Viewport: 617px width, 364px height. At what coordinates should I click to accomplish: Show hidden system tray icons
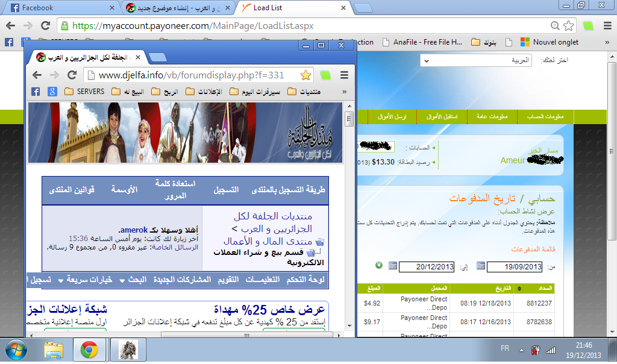pos(521,350)
